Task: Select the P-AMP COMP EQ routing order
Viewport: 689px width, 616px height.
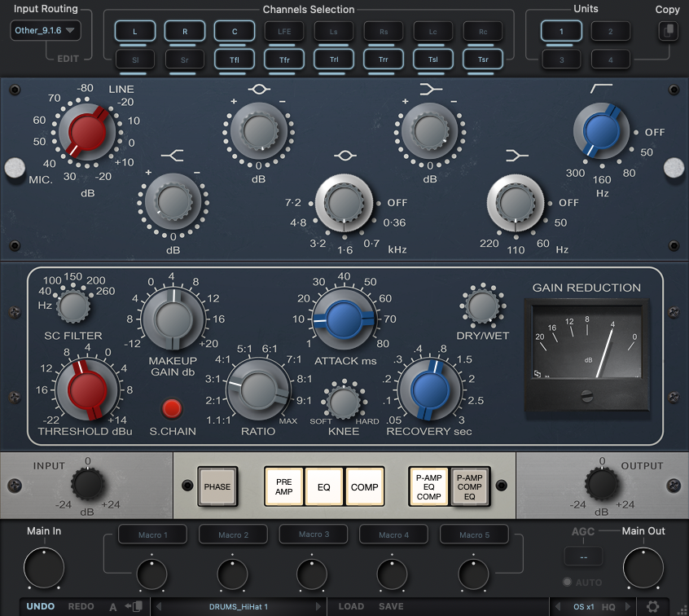Action: [470, 486]
